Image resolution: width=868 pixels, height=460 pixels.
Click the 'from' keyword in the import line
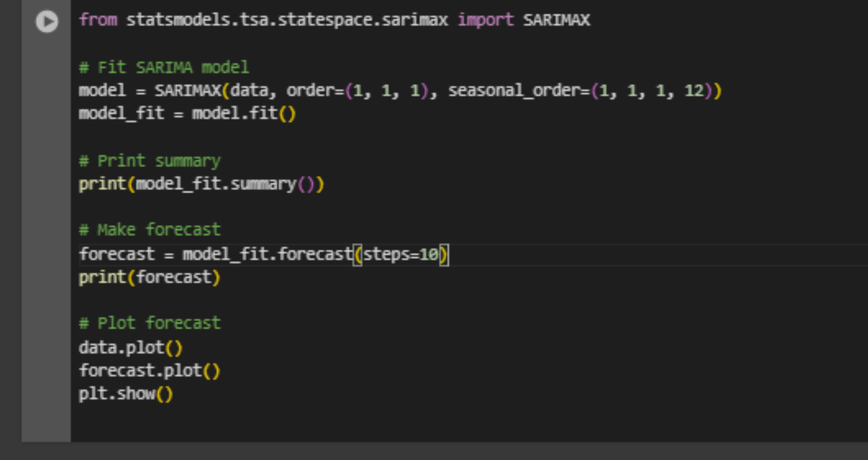coord(98,20)
